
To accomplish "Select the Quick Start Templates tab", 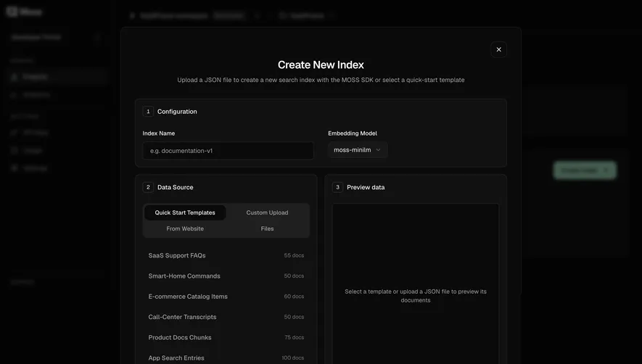I will [185, 212].
